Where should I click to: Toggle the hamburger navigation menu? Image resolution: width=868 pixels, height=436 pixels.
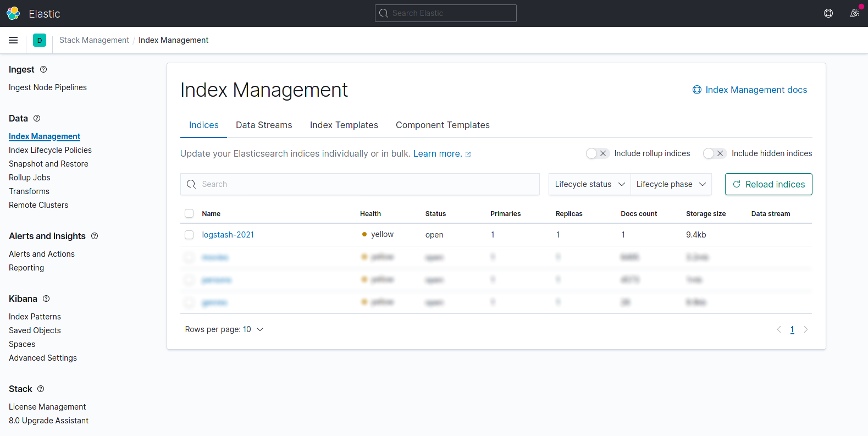coord(13,40)
